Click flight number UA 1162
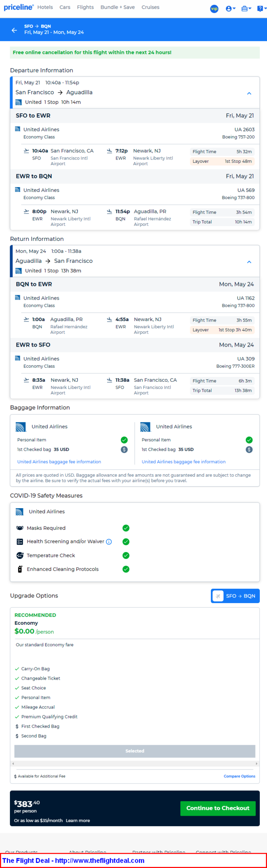 246,298
